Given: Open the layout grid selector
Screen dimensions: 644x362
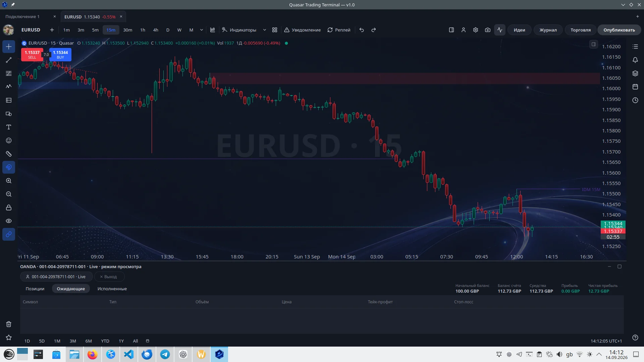Looking at the screenshot, I should [275, 30].
